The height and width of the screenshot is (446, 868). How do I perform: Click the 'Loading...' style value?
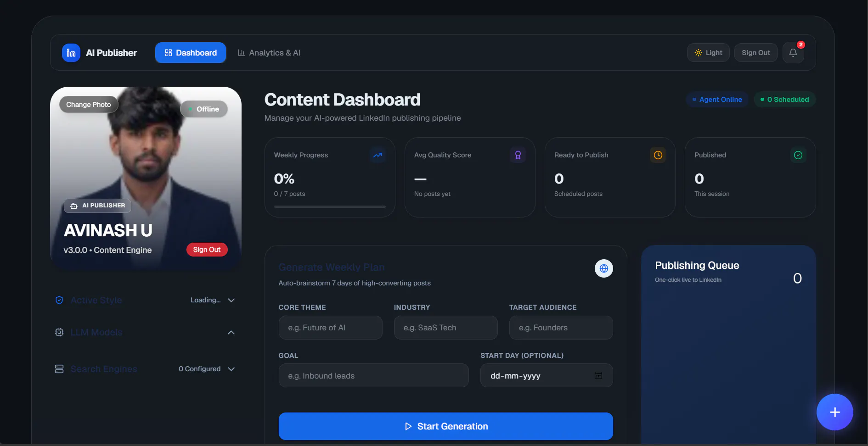coord(206,300)
